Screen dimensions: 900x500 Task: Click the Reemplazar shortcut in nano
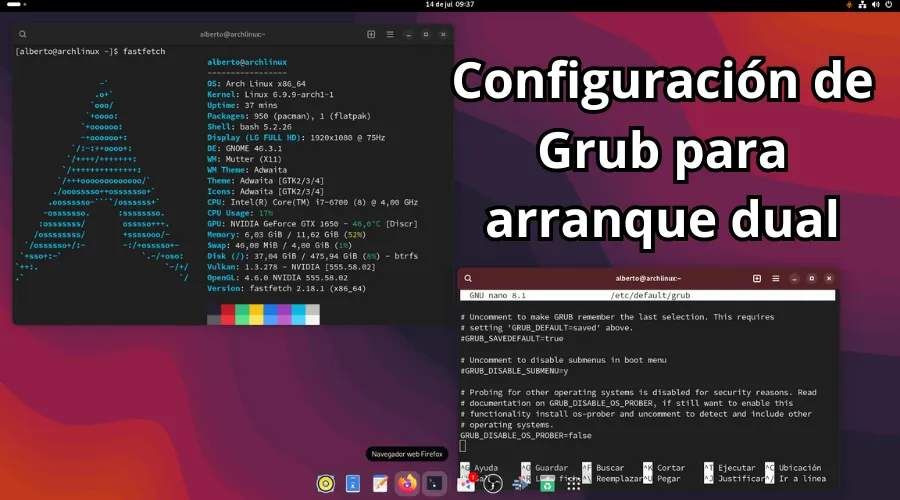(612, 479)
